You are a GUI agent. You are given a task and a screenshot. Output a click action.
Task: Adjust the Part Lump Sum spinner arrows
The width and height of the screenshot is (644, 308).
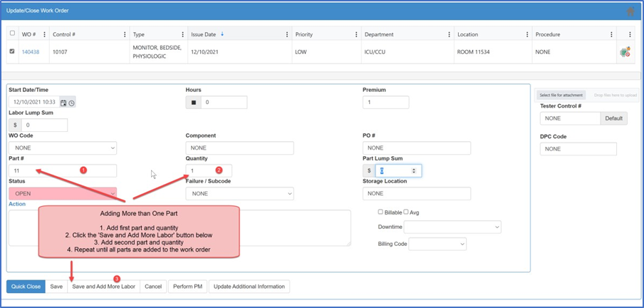coord(415,171)
